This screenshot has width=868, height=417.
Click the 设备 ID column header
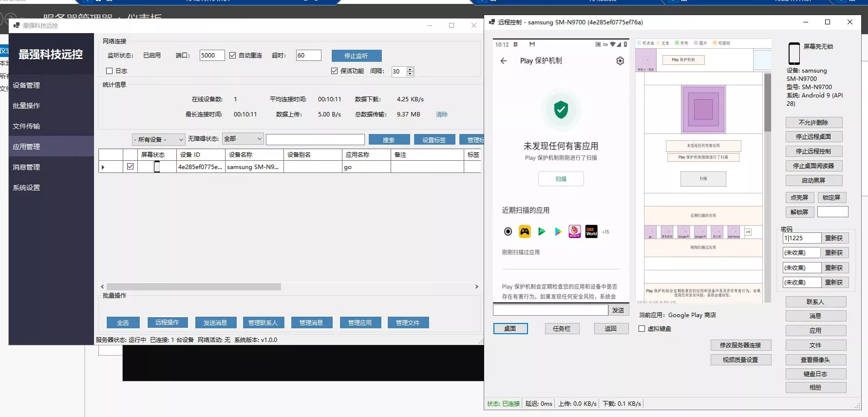(201, 154)
